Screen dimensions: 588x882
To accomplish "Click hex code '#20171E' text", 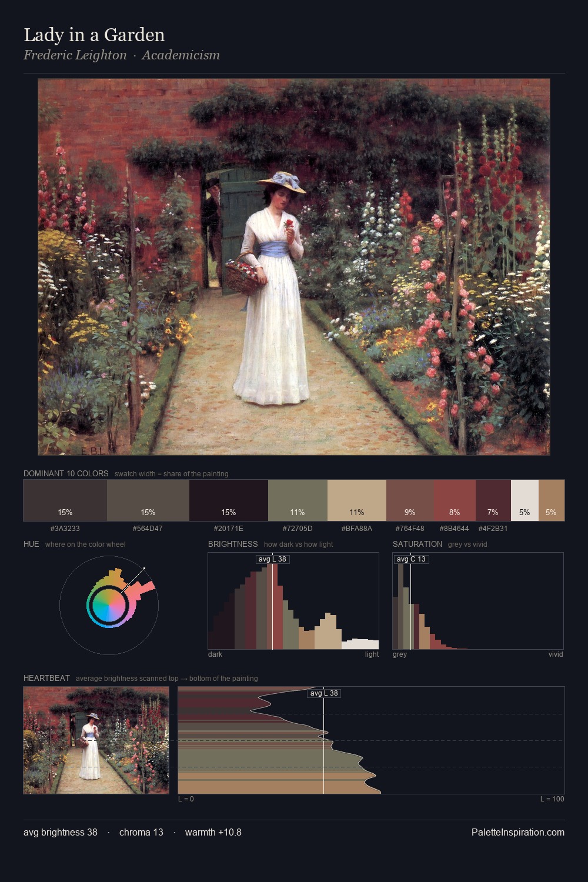I will (x=229, y=528).
